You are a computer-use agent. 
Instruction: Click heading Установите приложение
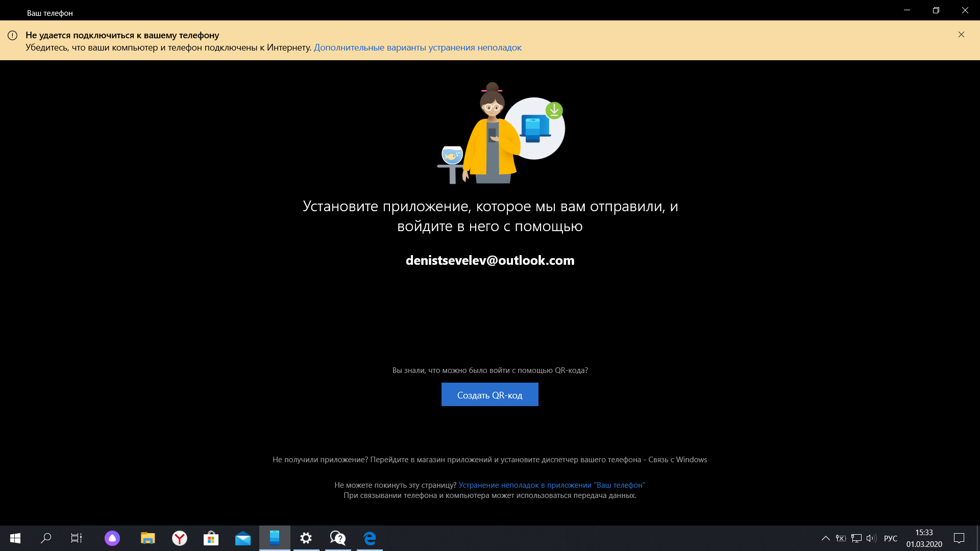(x=490, y=216)
